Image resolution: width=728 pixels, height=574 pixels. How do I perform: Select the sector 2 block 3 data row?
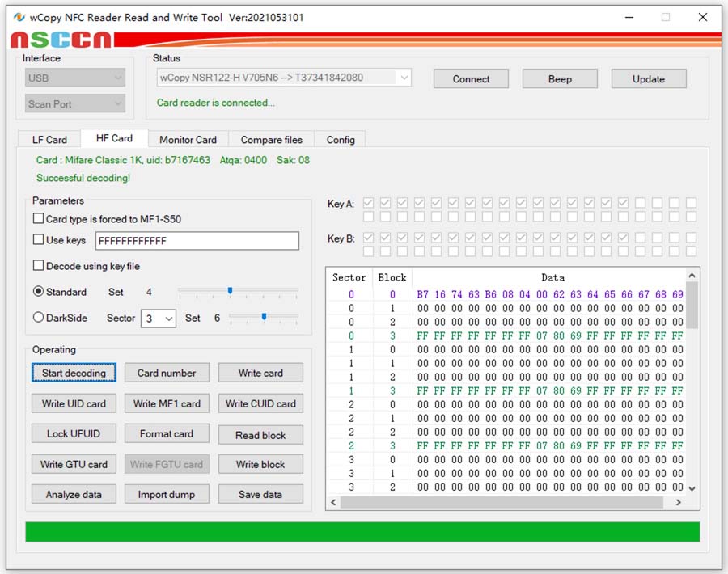tap(506, 445)
